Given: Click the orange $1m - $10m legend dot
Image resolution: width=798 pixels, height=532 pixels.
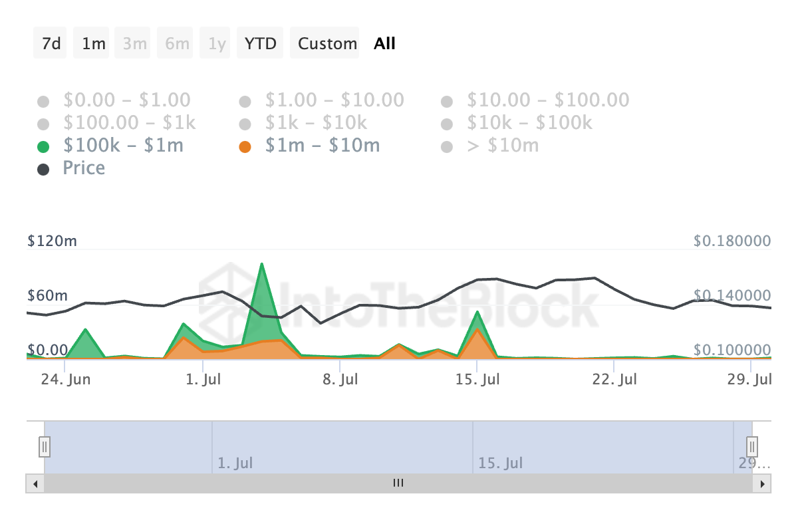Looking at the screenshot, I should [245, 146].
